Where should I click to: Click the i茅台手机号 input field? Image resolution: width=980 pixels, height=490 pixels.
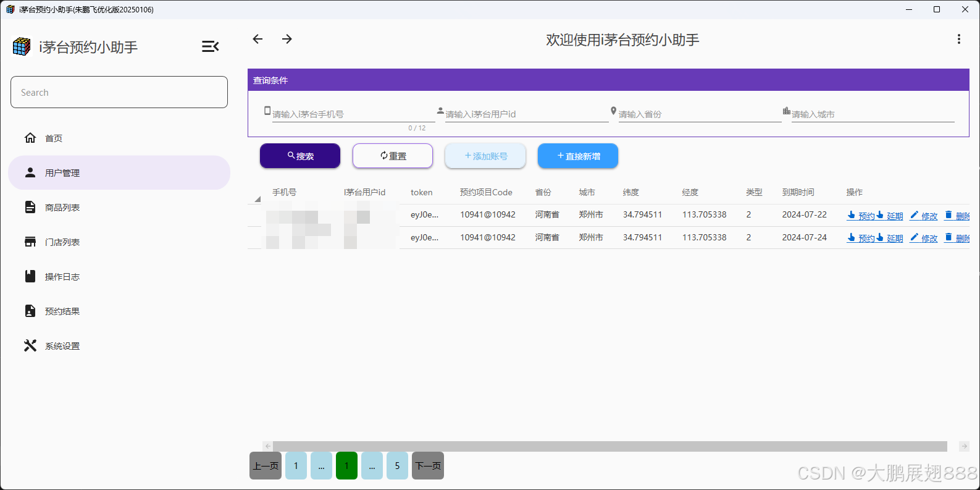pyautogui.click(x=353, y=114)
